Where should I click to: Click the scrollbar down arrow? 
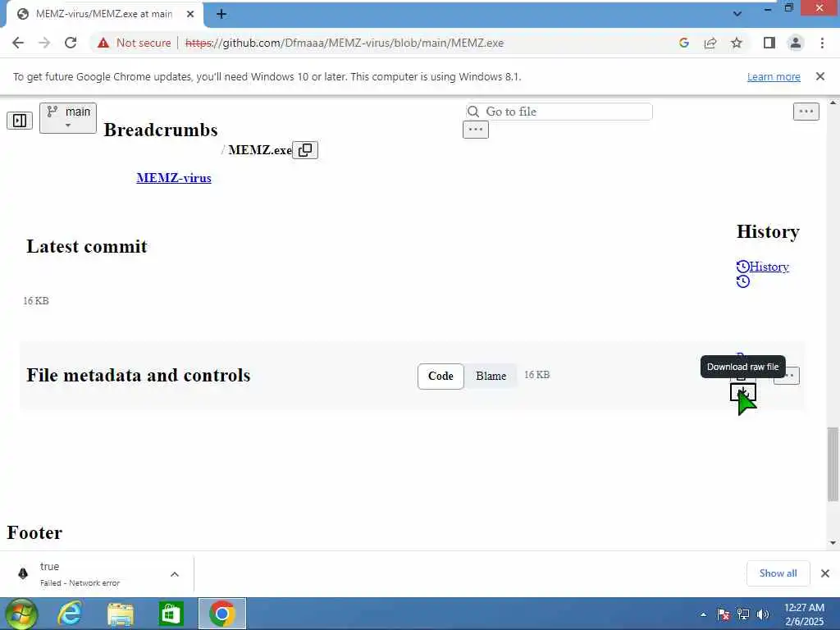coord(833,543)
